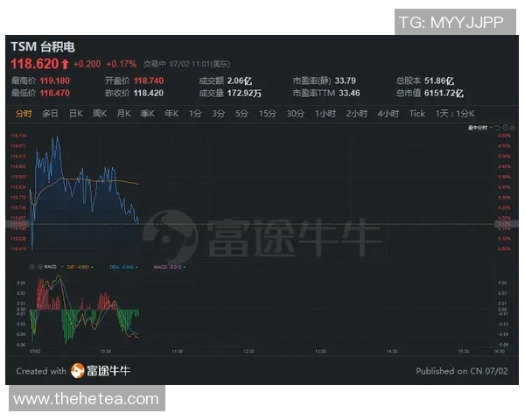
Task: Toggle the DEA line indicator dot
Action: click(136, 267)
